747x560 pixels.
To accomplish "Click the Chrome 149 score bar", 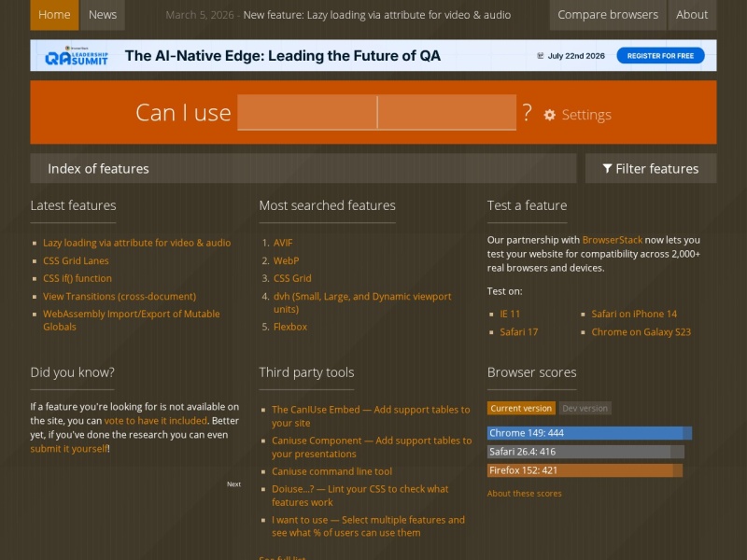I will (x=589, y=433).
